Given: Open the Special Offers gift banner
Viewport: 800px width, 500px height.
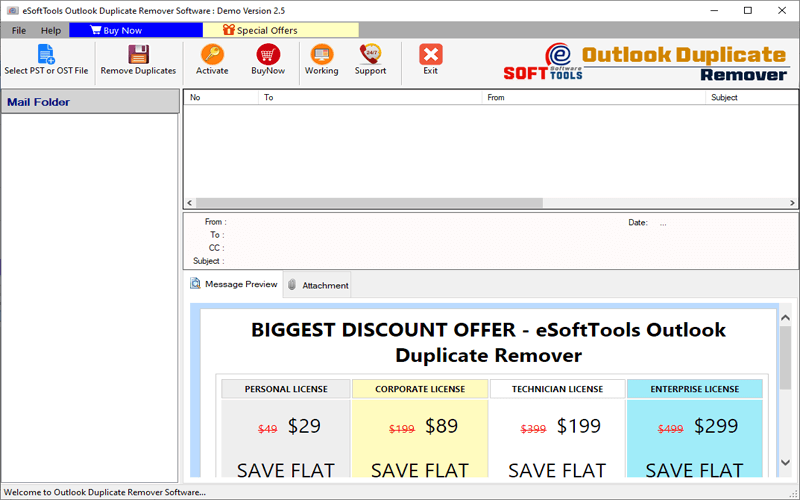Looking at the screenshot, I should coord(281,31).
